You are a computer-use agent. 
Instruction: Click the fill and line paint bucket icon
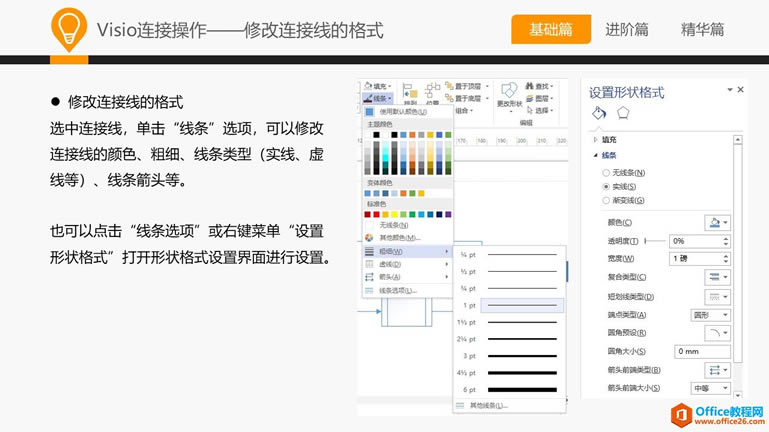tap(599, 113)
